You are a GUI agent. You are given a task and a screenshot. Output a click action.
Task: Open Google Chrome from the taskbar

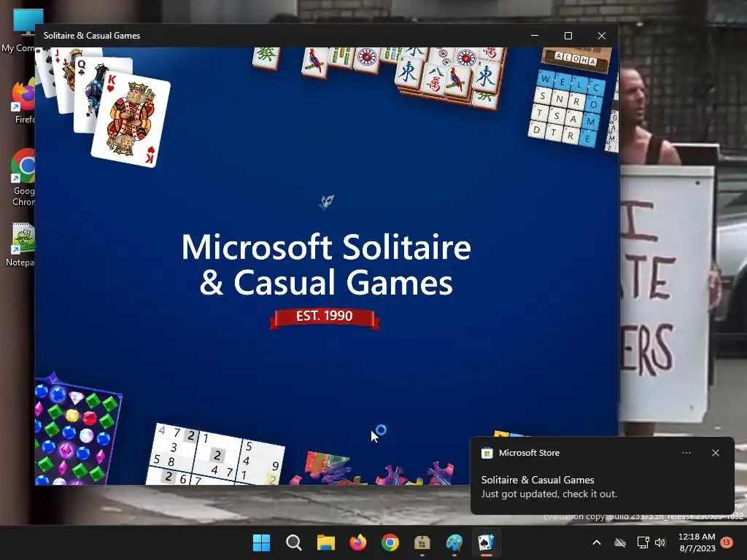click(x=390, y=542)
